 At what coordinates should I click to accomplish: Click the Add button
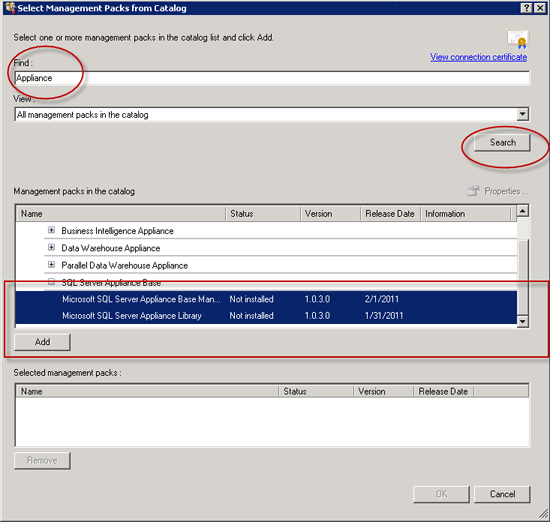pos(42,342)
